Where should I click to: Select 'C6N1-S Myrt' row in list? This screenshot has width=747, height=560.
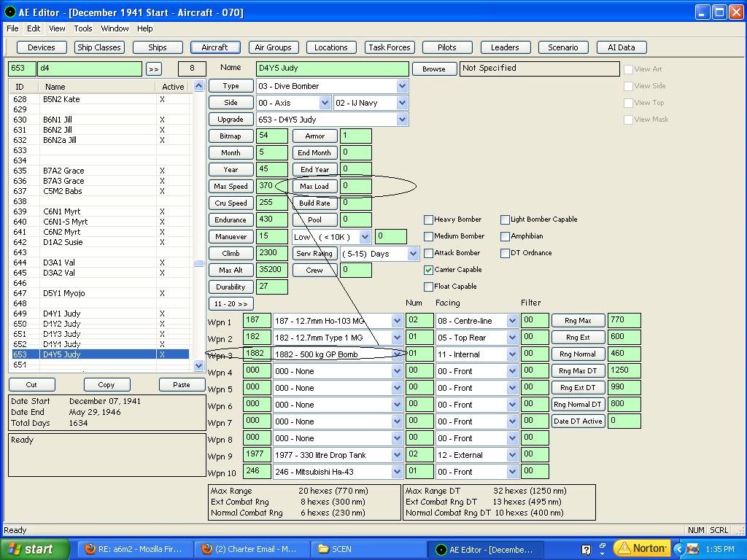tap(101, 222)
